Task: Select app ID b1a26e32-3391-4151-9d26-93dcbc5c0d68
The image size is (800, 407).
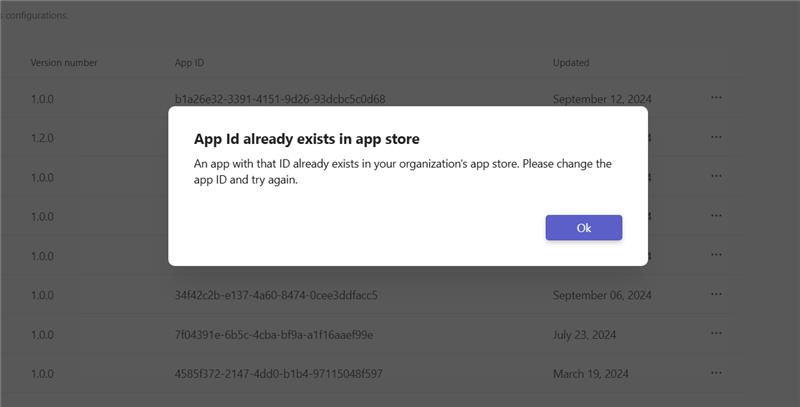Action: 280,99
